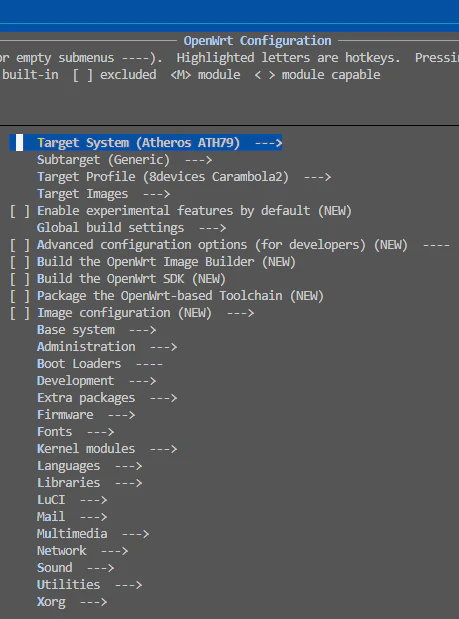
Task: Toggle Advanced configuration options checkbox
Action: [x=20, y=245]
